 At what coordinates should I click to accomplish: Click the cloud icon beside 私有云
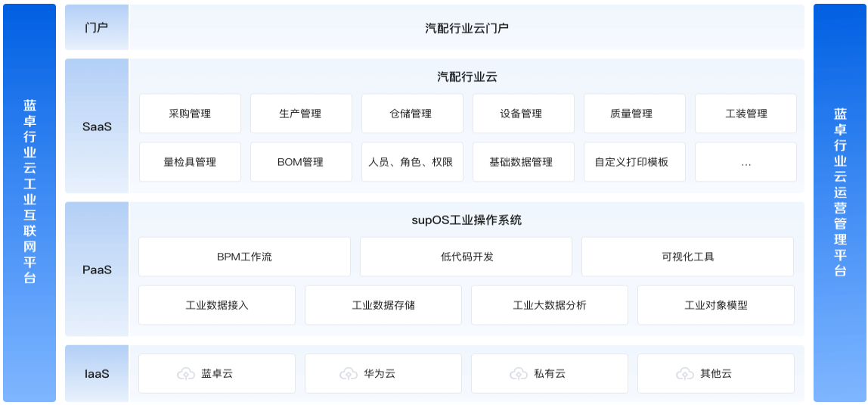519,374
